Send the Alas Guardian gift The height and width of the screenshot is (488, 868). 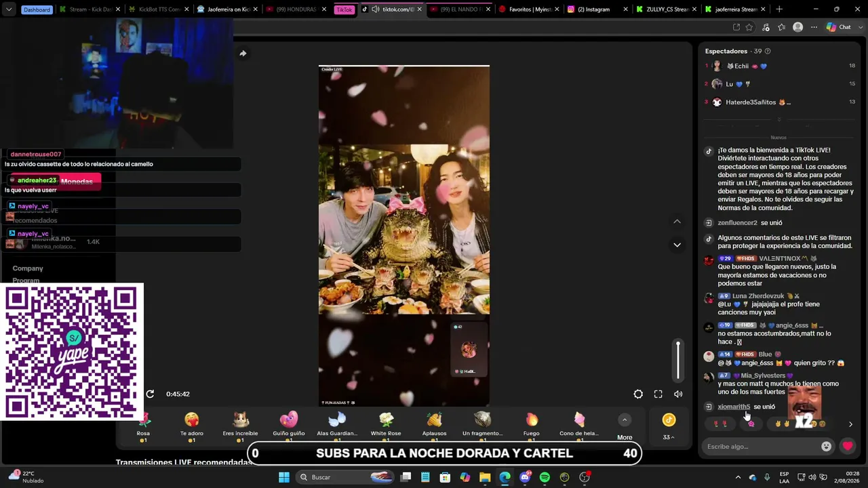click(x=337, y=427)
